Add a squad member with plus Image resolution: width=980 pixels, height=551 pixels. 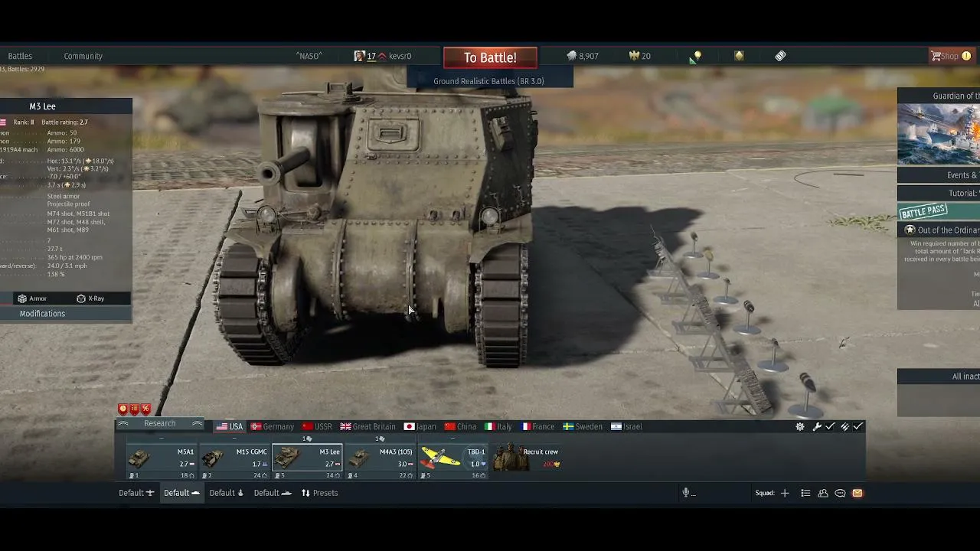785,493
